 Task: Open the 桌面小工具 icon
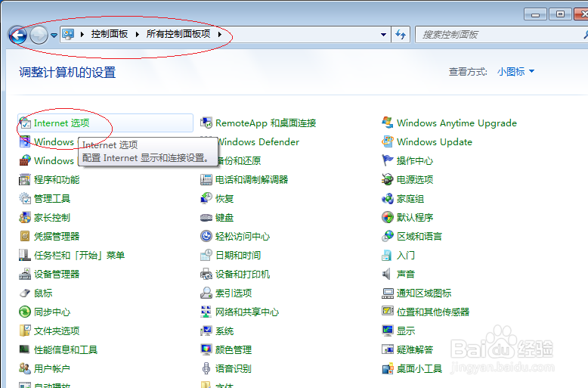(x=388, y=368)
